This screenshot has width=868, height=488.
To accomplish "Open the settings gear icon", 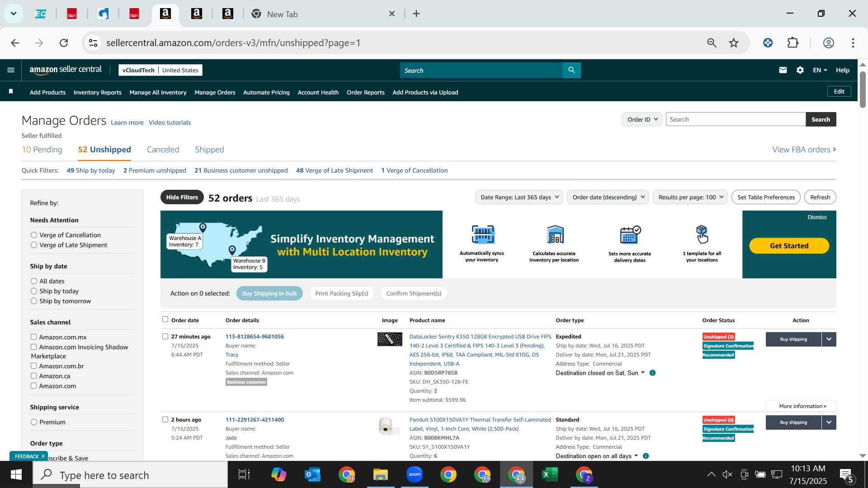I will point(800,70).
